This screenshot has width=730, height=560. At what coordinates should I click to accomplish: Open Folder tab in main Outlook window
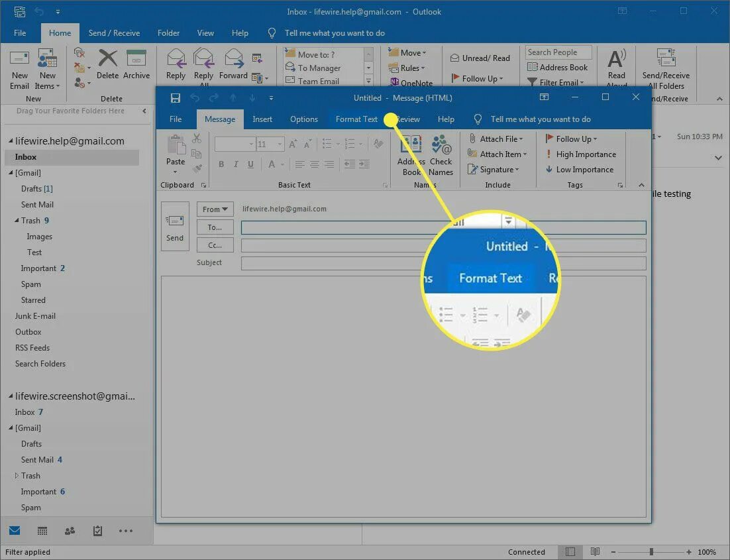[168, 33]
